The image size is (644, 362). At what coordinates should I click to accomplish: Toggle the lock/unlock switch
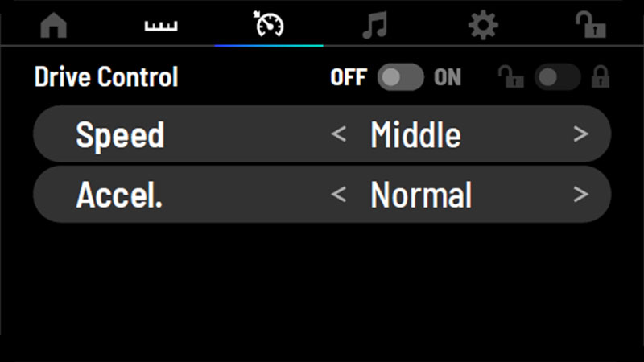click(557, 77)
